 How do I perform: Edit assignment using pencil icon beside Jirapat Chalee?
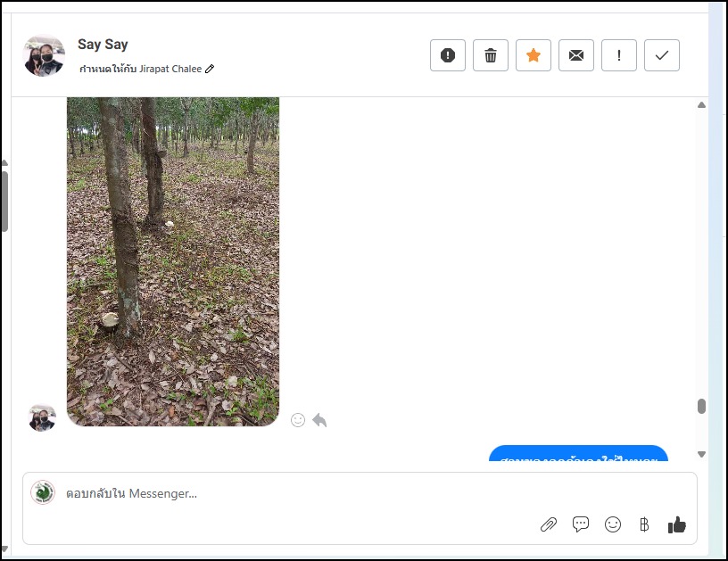(x=210, y=69)
